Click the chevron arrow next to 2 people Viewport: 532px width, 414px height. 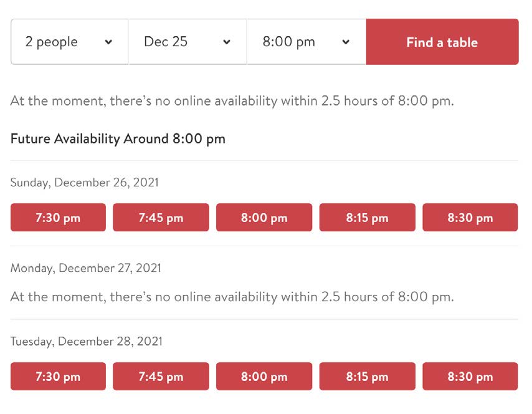[x=108, y=42]
